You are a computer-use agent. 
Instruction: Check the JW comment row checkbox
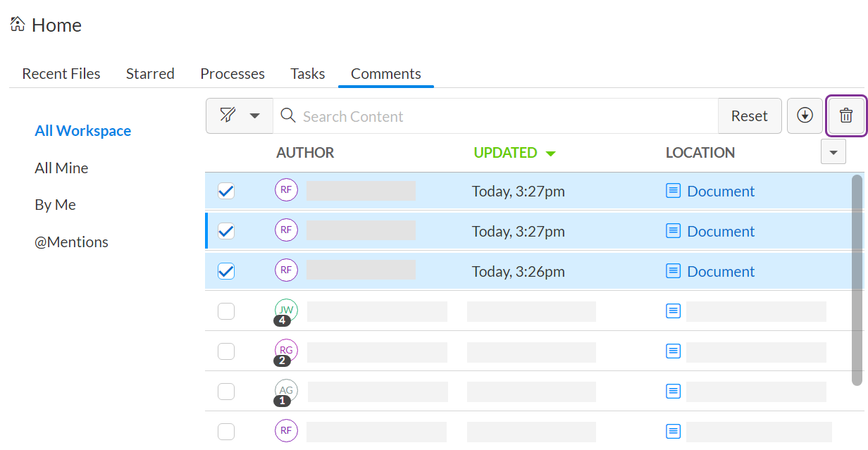pos(226,311)
